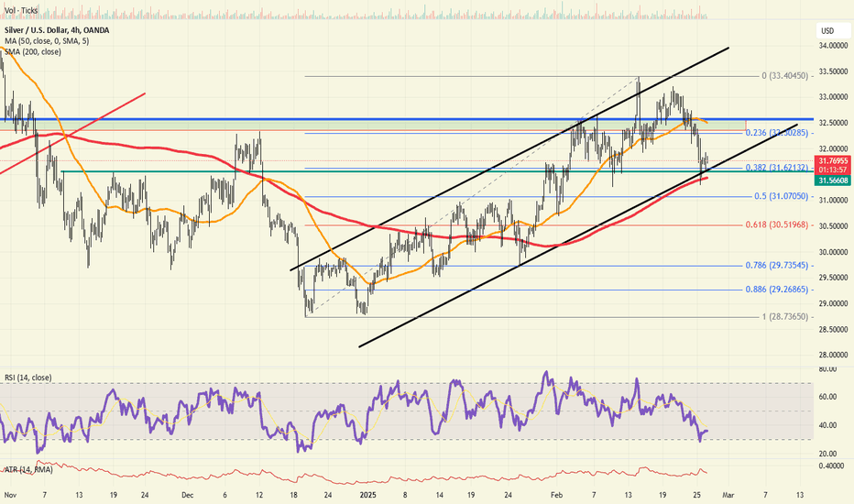Select the ATR (14, RMA) indicator legend
The height and width of the screenshot is (504, 854).
pyautogui.click(x=28, y=469)
